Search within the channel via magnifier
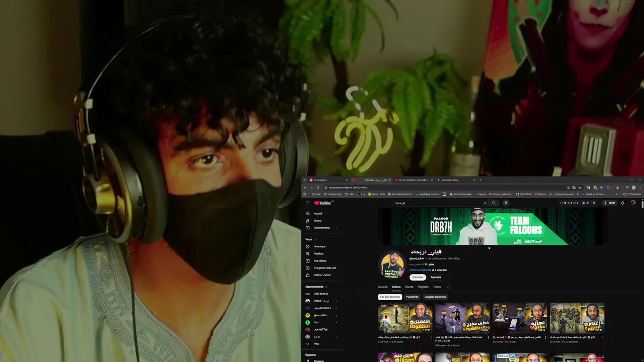 (449, 287)
